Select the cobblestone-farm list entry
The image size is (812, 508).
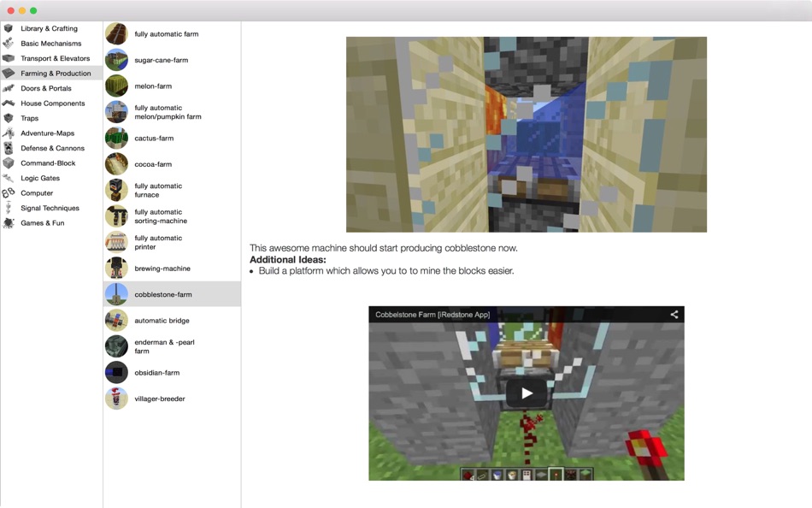[x=171, y=293]
